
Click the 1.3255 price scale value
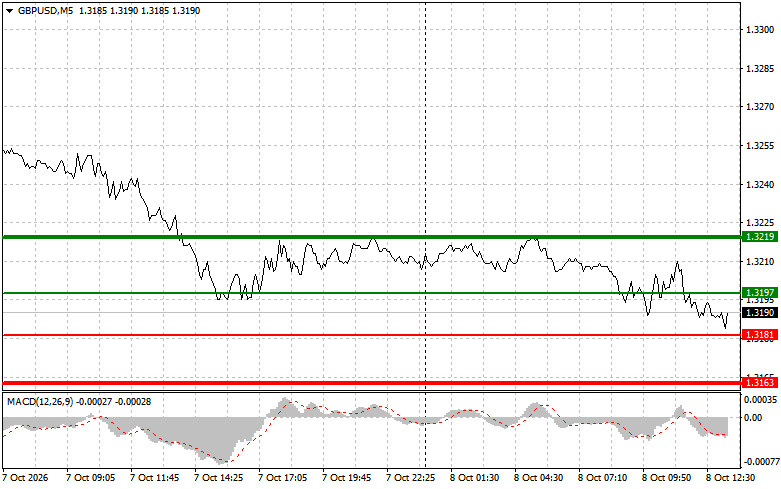point(760,145)
